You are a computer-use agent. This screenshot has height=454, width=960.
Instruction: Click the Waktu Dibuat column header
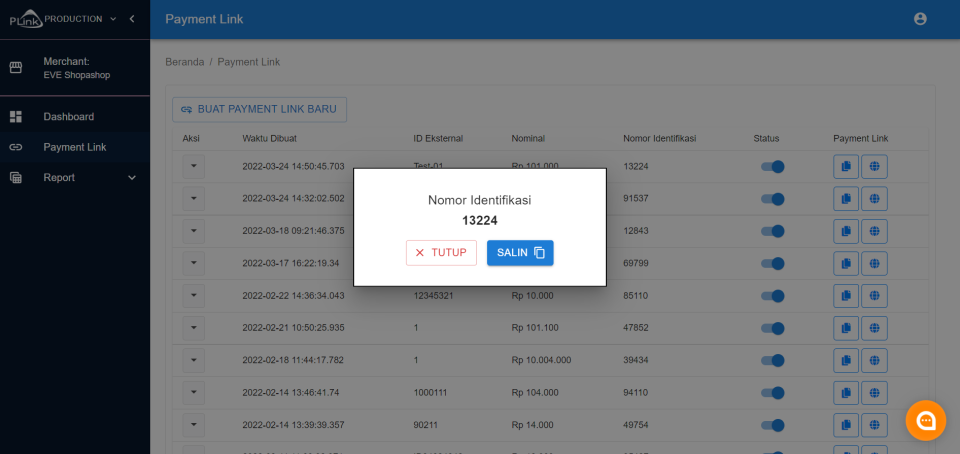click(269, 138)
